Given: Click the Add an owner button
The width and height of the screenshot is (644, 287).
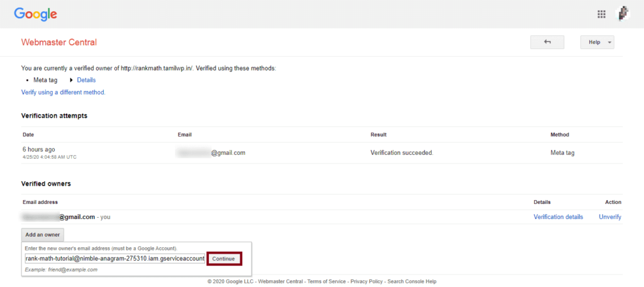Looking at the screenshot, I should pos(43,235).
